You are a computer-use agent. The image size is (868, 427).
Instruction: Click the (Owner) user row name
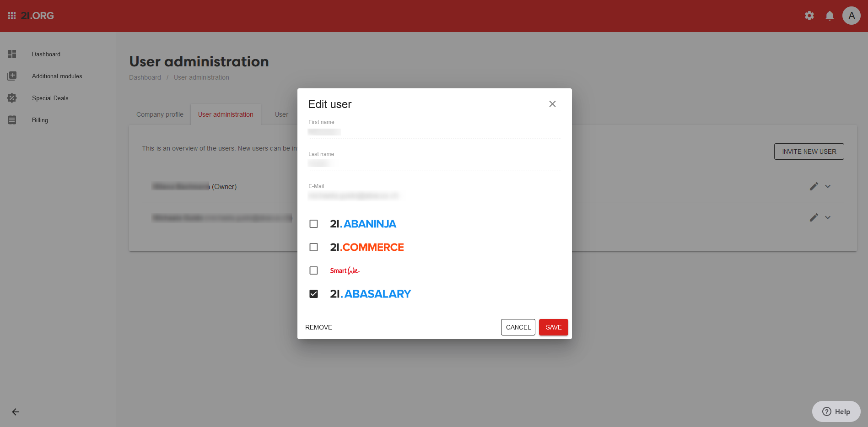coord(194,186)
